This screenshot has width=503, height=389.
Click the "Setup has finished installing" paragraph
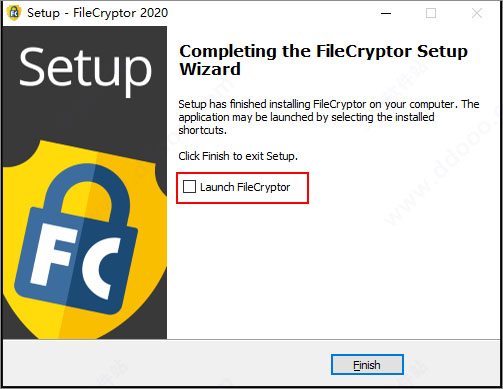click(x=329, y=117)
